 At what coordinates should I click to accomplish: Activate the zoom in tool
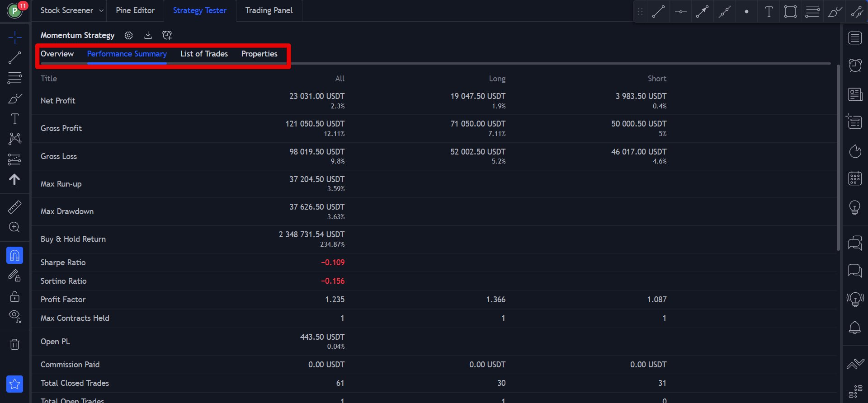[x=15, y=227]
